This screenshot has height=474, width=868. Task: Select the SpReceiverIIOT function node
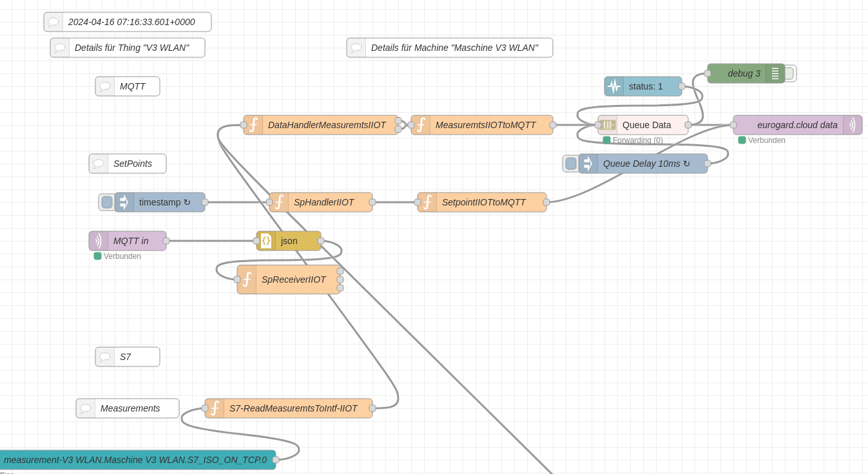[293, 280]
